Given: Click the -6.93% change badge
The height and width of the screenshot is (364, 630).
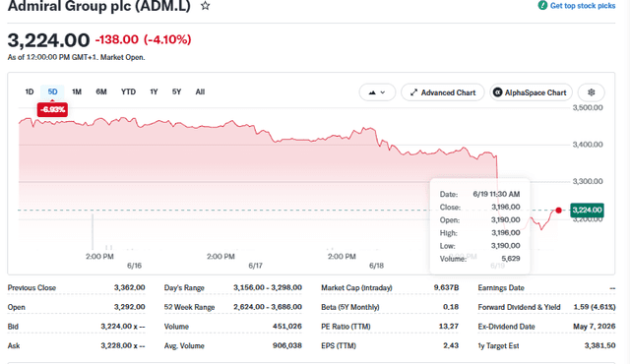Looking at the screenshot, I should 52,109.
